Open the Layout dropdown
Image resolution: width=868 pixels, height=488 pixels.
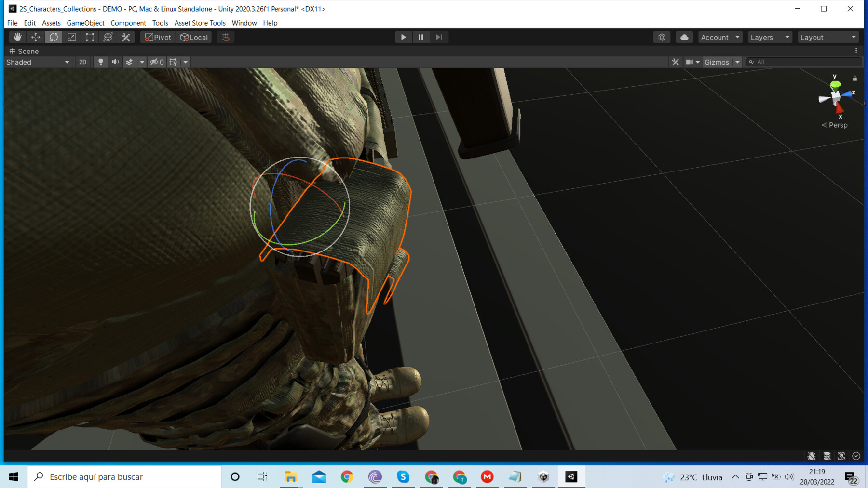(x=828, y=37)
